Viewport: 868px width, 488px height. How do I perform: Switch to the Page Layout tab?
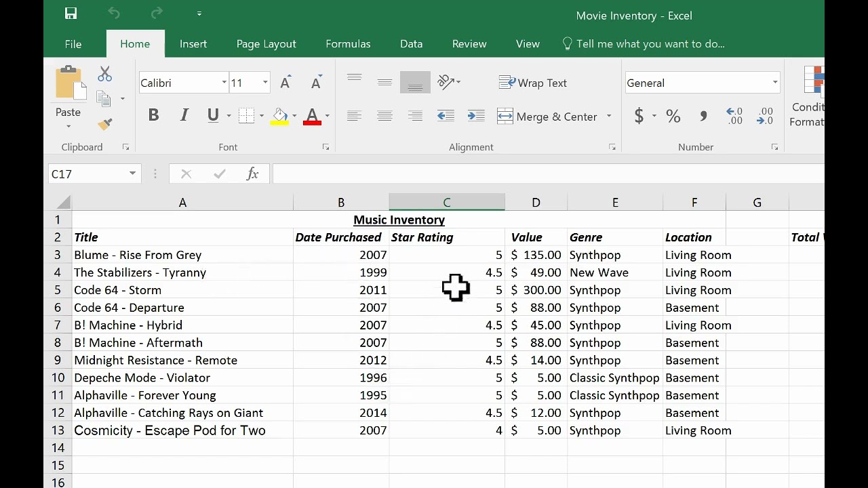coord(267,43)
